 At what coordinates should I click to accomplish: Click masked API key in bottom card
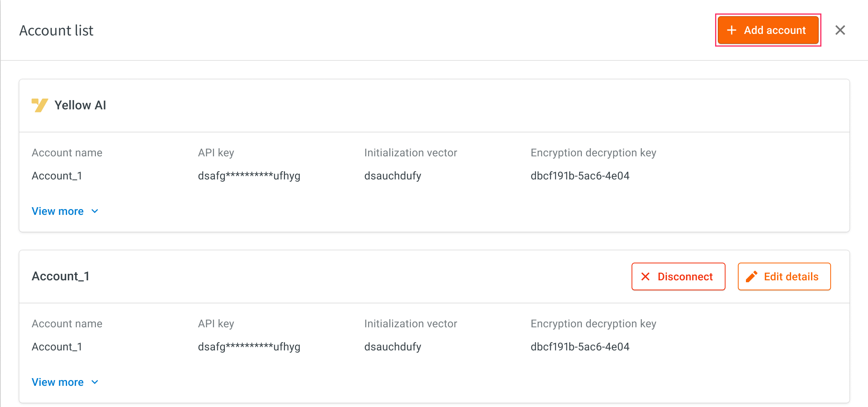[x=249, y=347]
